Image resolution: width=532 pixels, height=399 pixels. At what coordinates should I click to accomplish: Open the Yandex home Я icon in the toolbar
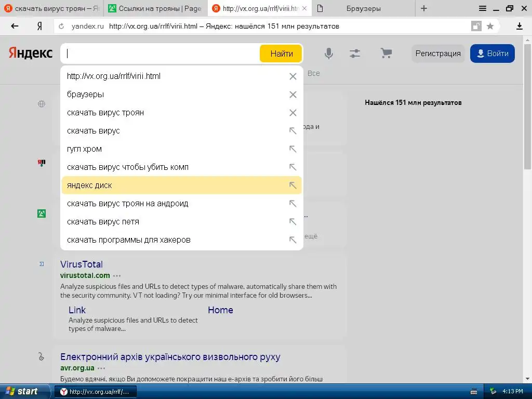click(x=39, y=26)
